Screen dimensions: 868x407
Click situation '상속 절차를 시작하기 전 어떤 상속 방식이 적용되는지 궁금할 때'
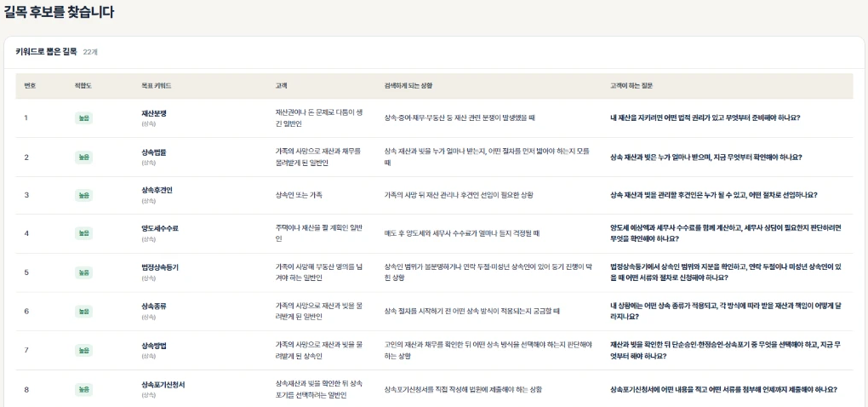tap(472, 311)
